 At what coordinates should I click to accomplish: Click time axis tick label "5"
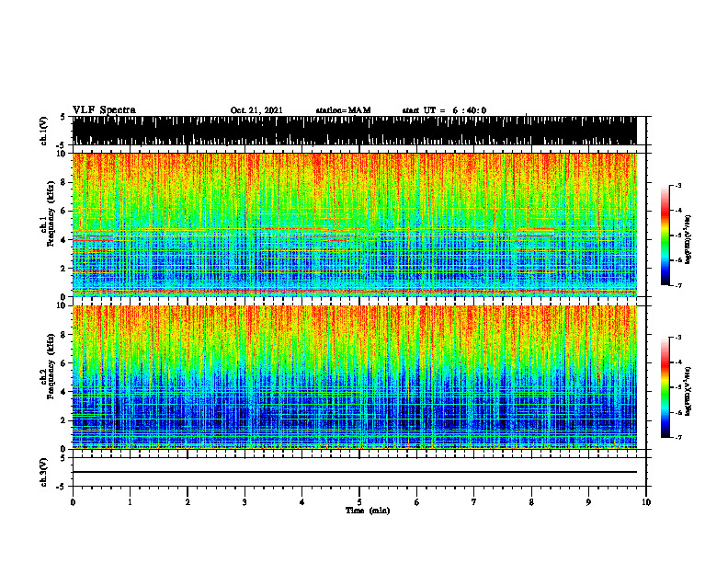pyautogui.click(x=359, y=502)
